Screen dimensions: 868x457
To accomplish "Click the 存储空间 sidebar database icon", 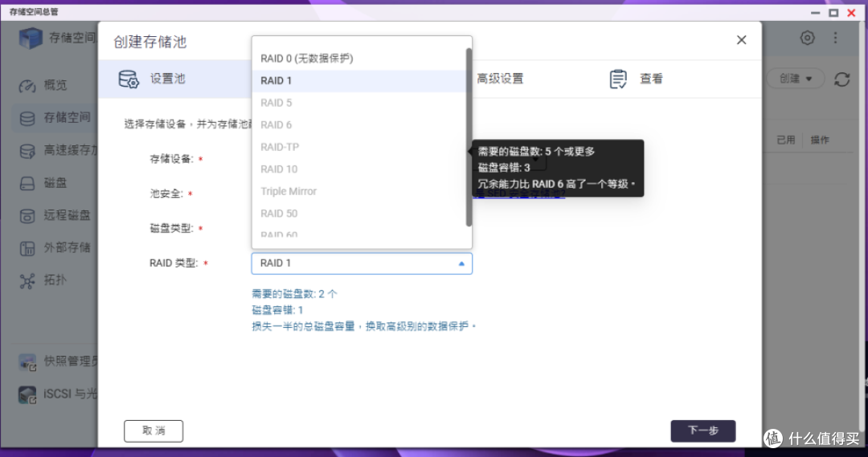I will 27,118.
